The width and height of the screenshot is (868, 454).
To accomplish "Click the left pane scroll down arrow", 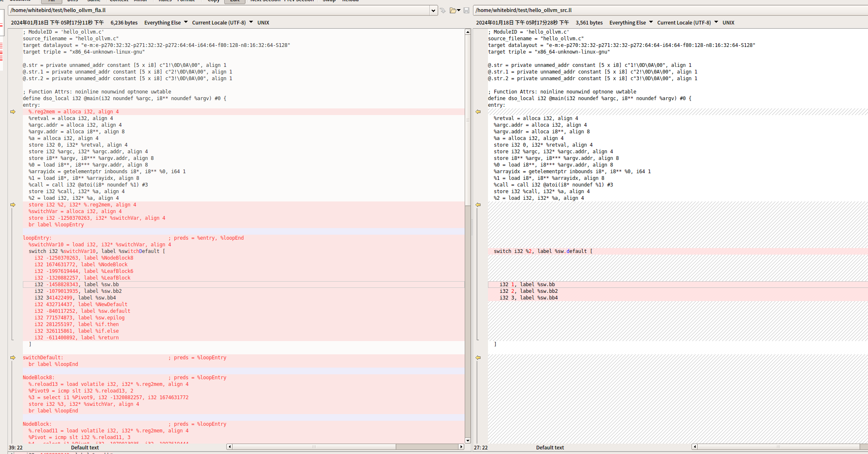I will tap(468, 441).
